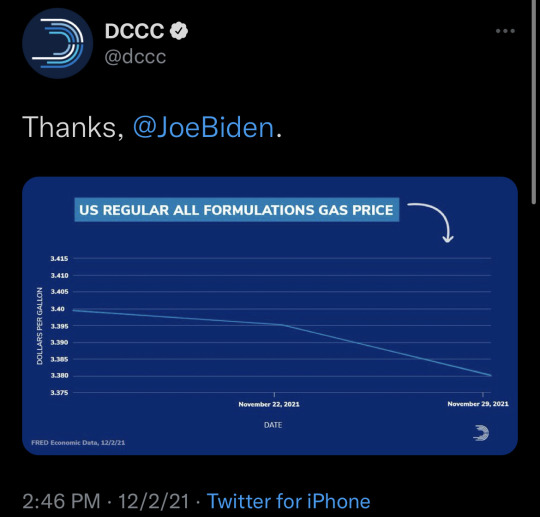Open the @JoeBiden mention link
The image size is (540, 517).
click(x=204, y=127)
